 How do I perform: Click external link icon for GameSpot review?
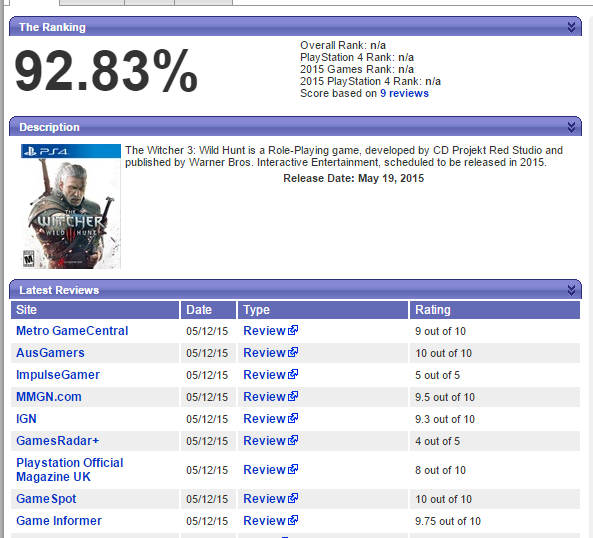pos(293,498)
